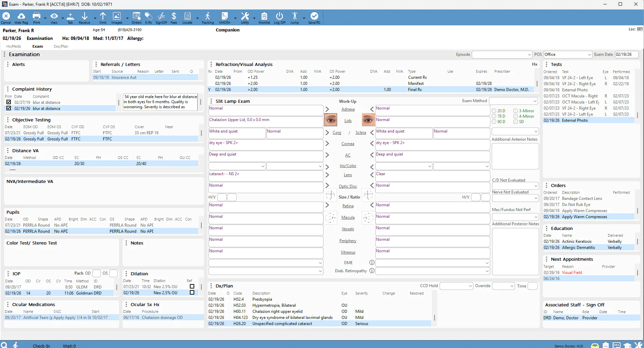Viewport: 644px width, 348px height.
Task: Click the Adnexa work-up link
Action: pos(348,109)
